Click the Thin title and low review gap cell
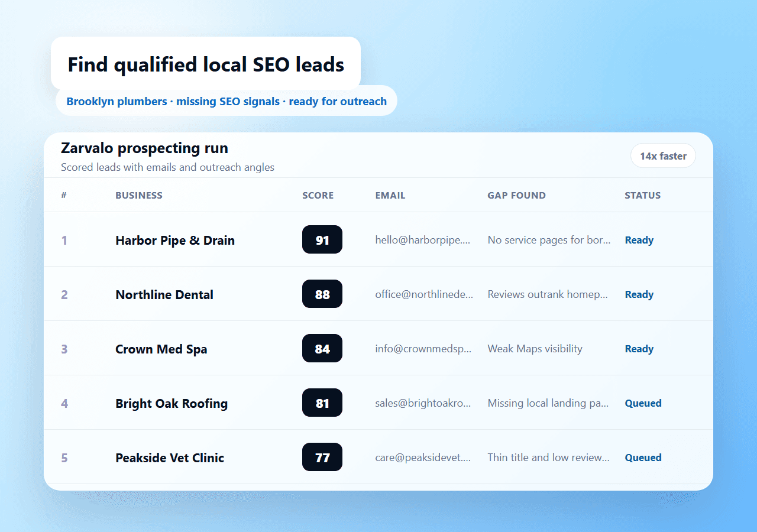 pyautogui.click(x=549, y=458)
